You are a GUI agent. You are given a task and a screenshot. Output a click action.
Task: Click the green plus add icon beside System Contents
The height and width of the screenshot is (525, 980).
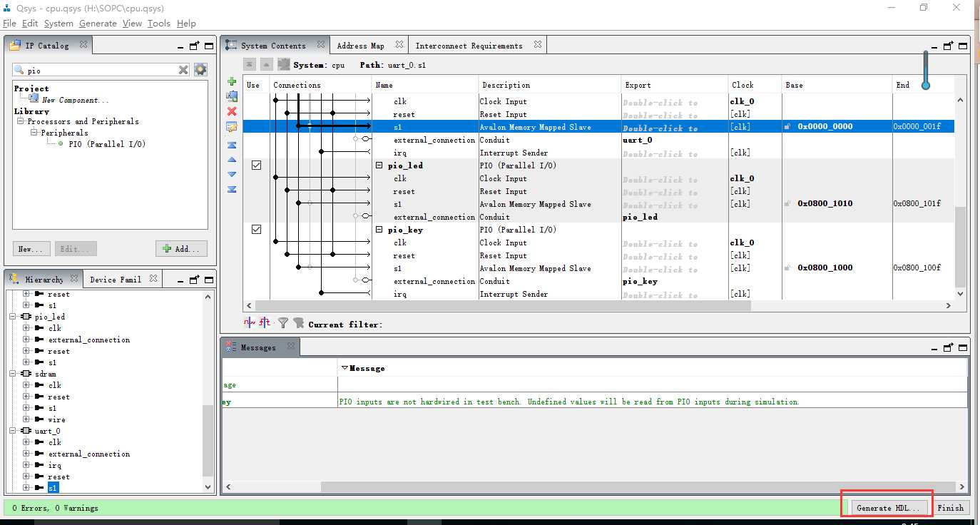pos(232,82)
